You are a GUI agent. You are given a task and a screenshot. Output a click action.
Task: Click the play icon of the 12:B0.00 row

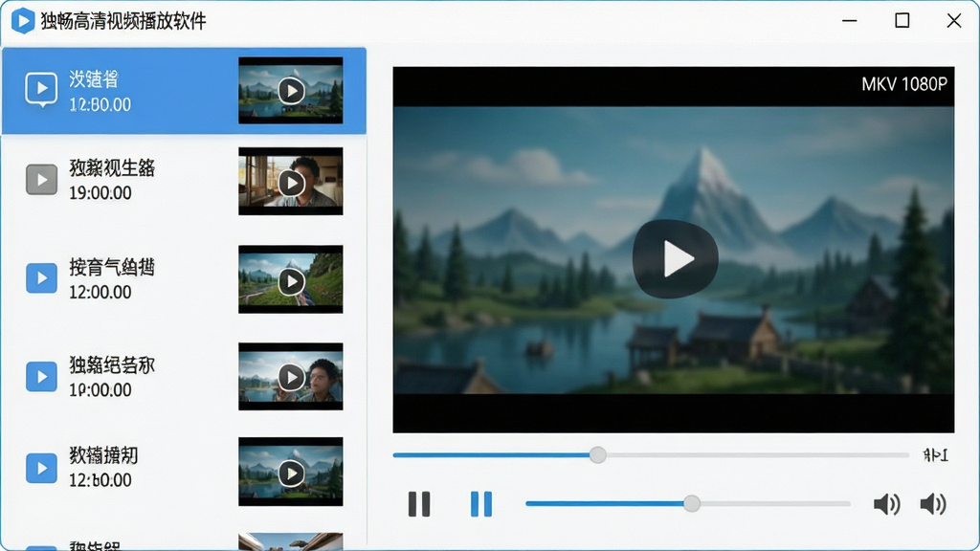click(41, 89)
